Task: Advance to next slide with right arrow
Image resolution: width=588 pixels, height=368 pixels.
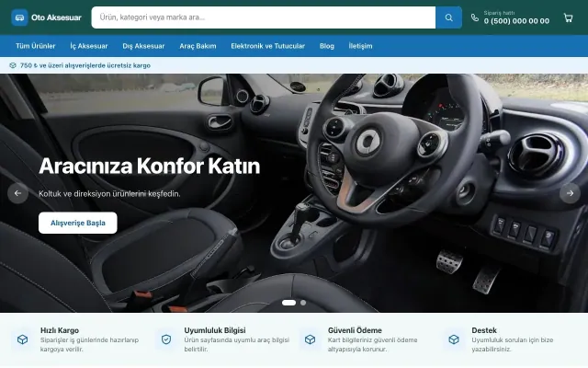Action: coord(570,193)
